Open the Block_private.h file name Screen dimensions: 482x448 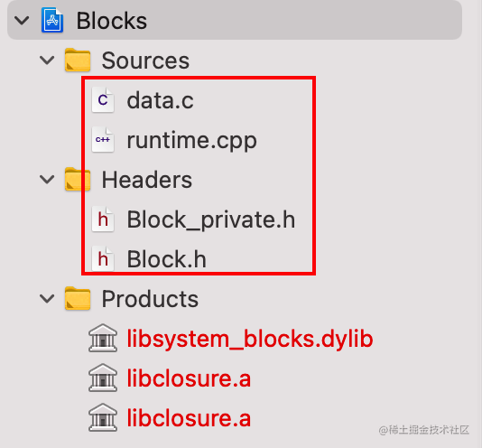pos(211,219)
